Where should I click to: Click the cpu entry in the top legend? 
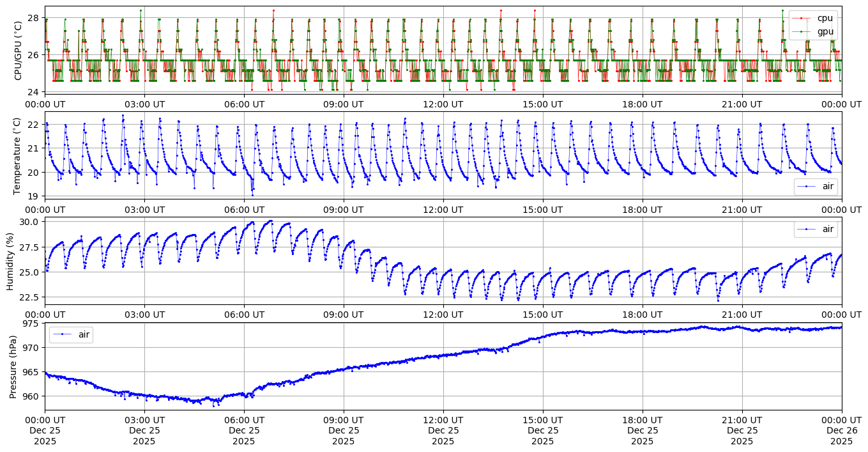[825, 18]
